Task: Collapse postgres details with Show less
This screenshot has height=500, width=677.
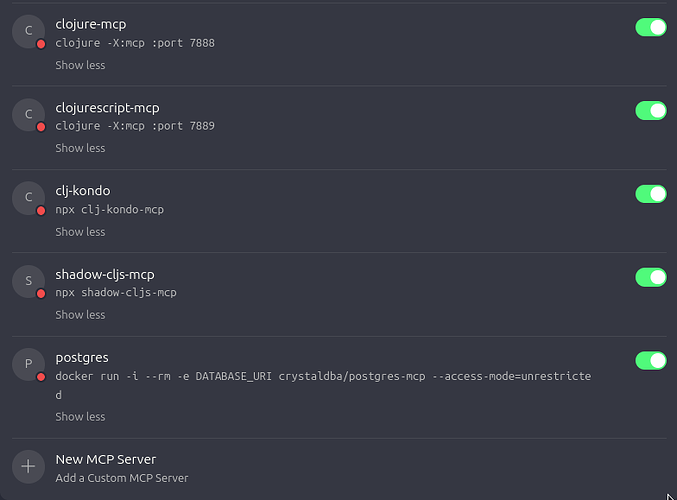Action: pos(80,417)
